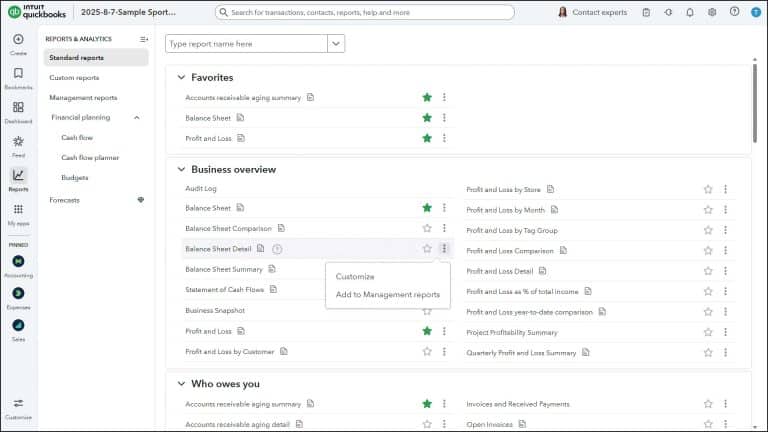768x432 pixels.
Task: Open the Feed icon
Action: [x=18, y=142]
